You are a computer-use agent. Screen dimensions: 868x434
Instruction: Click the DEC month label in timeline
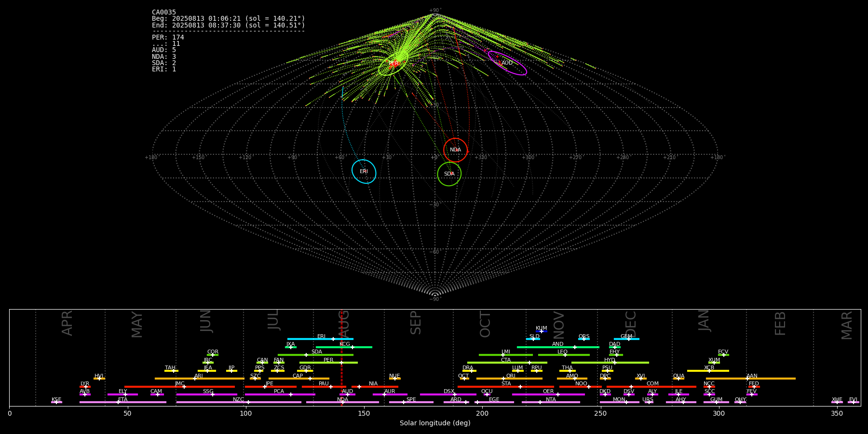click(631, 324)
